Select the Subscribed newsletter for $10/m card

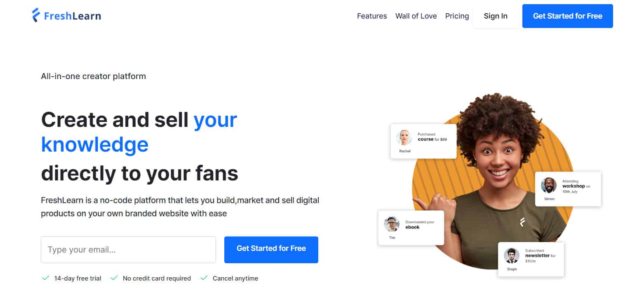click(x=531, y=260)
